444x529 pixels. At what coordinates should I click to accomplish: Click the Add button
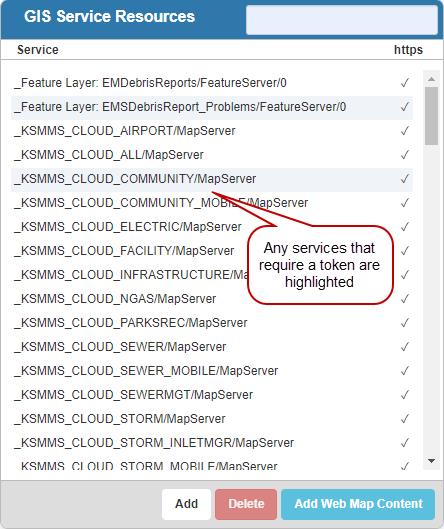pos(186,504)
